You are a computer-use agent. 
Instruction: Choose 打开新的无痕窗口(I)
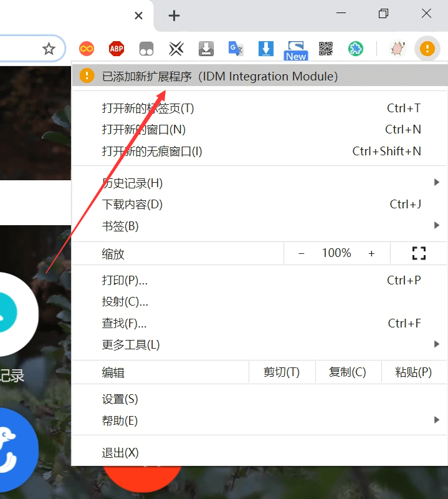(260, 151)
